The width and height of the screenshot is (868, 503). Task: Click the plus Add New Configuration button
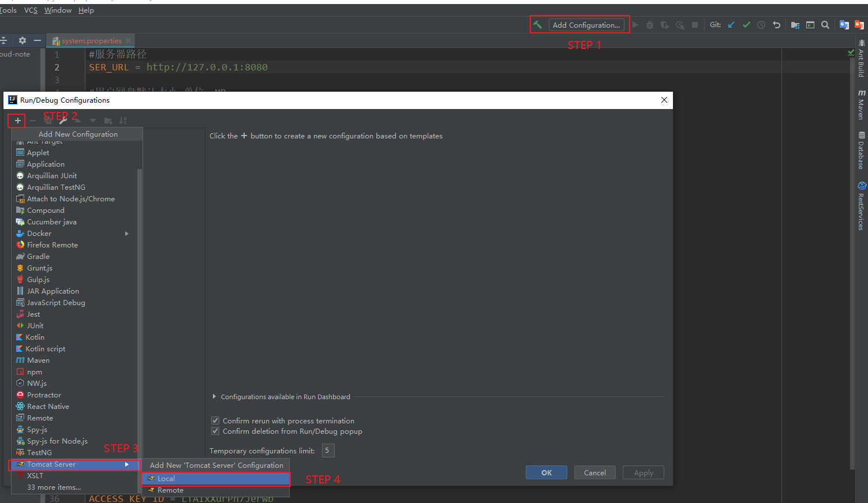(x=18, y=121)
